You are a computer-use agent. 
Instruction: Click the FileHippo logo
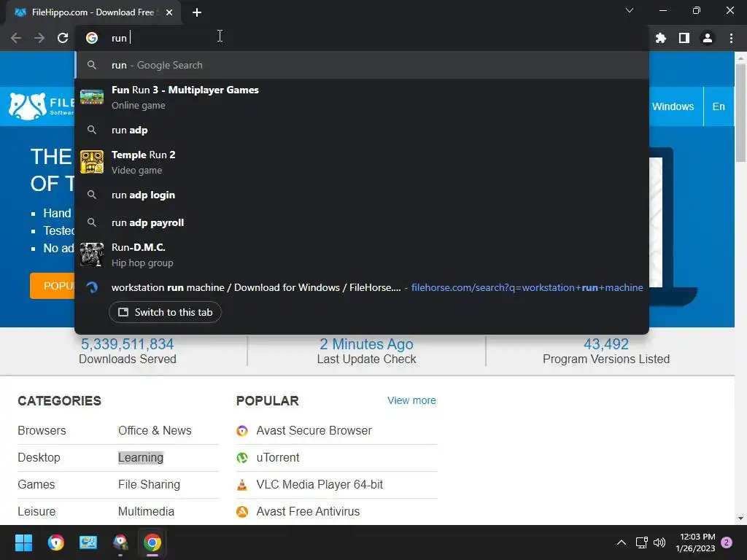click(x=42, y=106)
